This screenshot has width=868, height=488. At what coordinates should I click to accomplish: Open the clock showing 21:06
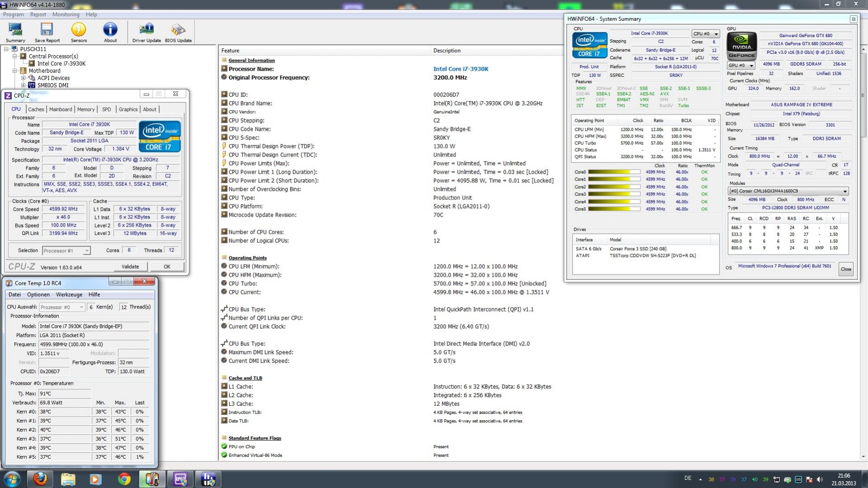point(844,479)
